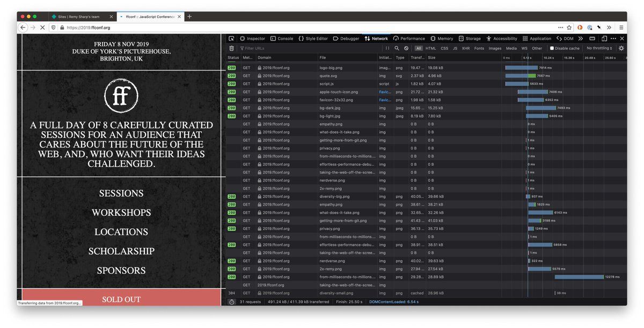644x328 pixels.
Task: Show toolbar overflow extensions chevron
Action: tap(609, 27)
